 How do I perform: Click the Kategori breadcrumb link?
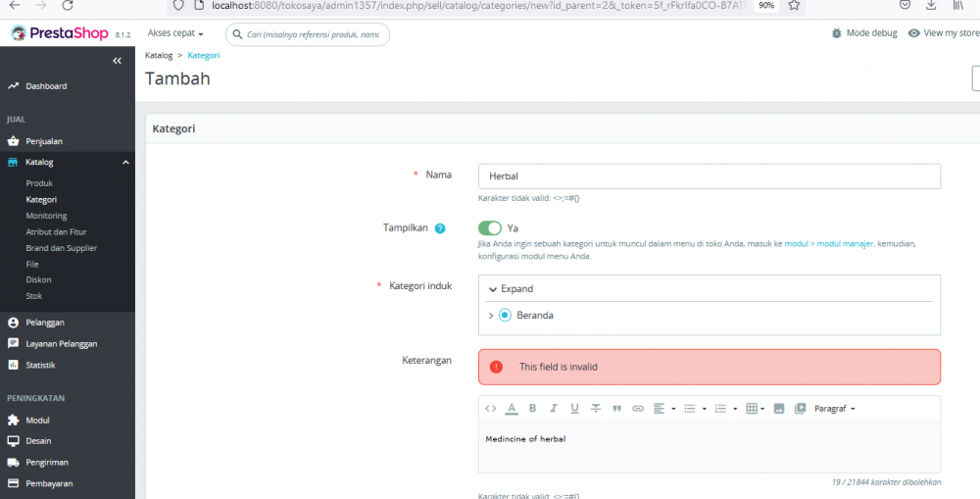click(204, 56)
